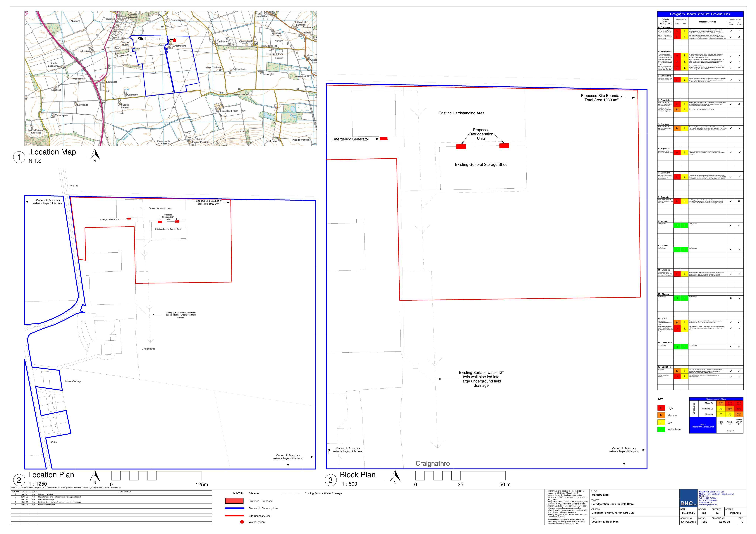Click the Block Plan scale bar
Image resolution: width=756 pixels, height=534 pixels.
[x=460, y=476]
